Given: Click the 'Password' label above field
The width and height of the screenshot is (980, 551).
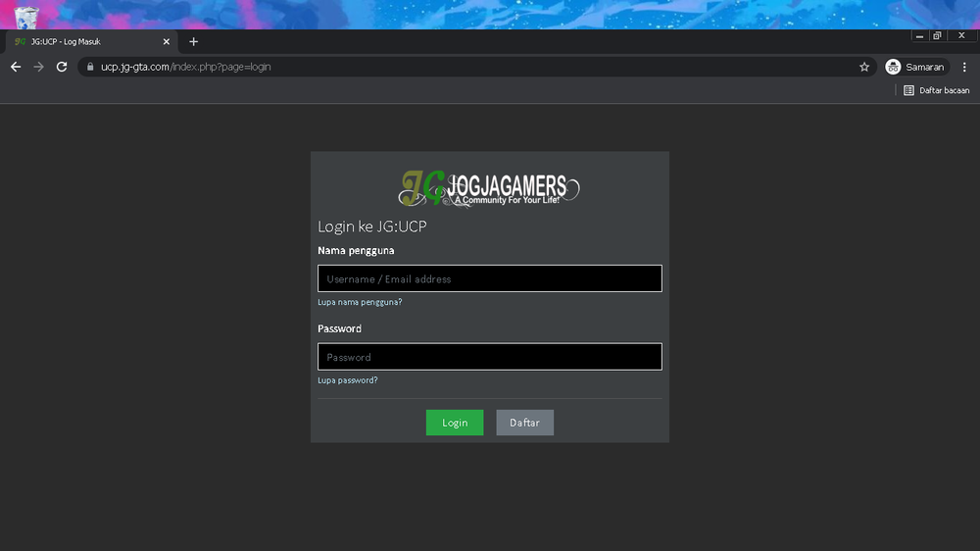Looking at the screenshot, I should [x=339, y=328].
